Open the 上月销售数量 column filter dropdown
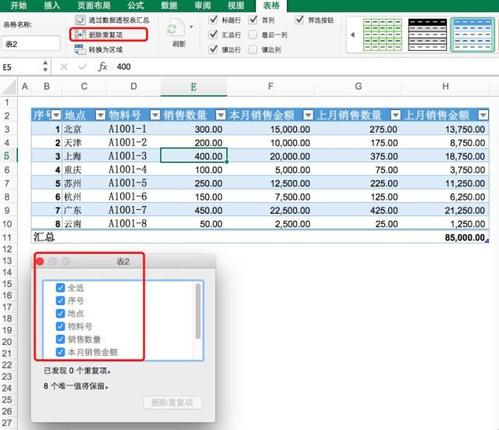This screenshot has width=499, height=430. coord(395,115)
